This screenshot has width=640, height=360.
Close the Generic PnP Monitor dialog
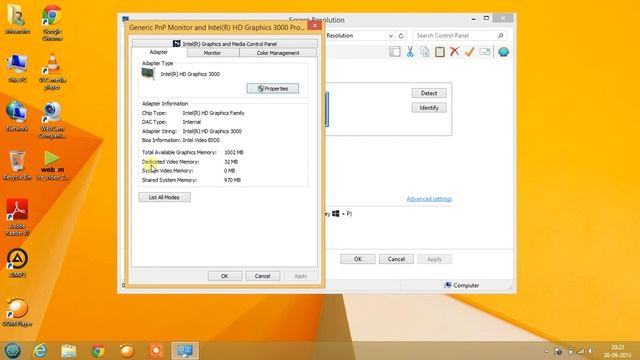(x=314, y=26)
